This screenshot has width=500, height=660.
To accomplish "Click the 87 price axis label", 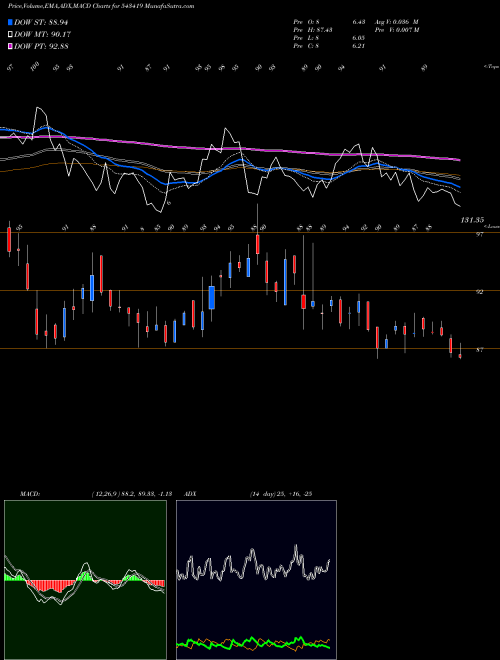I will 479,350.
